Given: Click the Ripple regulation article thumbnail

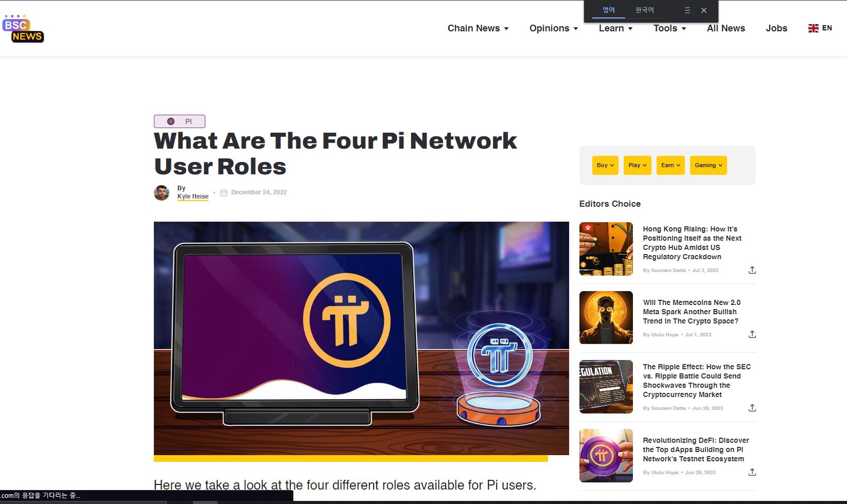Looking at the screenshot, I should (606, 387).
